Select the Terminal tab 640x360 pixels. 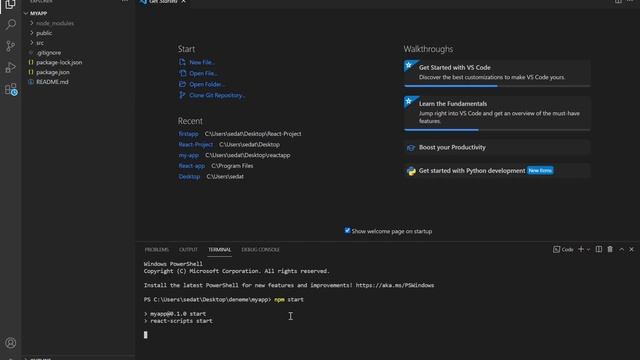[220, 249]
